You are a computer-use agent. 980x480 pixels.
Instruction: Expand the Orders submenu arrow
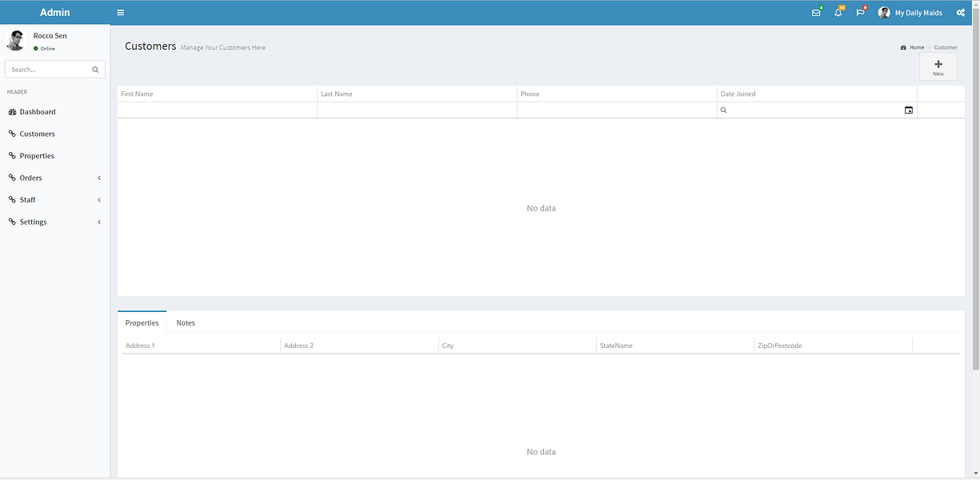pos(99,178)
